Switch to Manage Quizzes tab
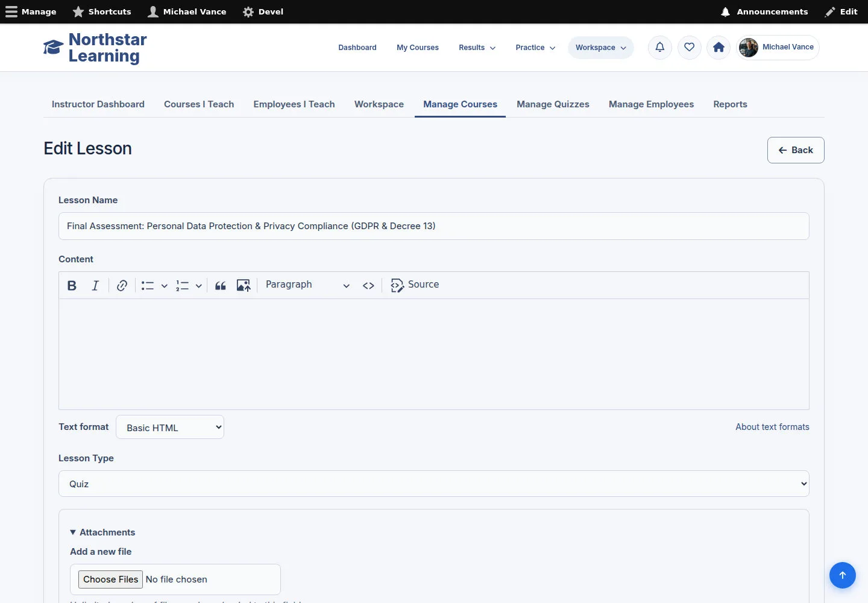Screen dimensions: 868x603 (553, 104)
